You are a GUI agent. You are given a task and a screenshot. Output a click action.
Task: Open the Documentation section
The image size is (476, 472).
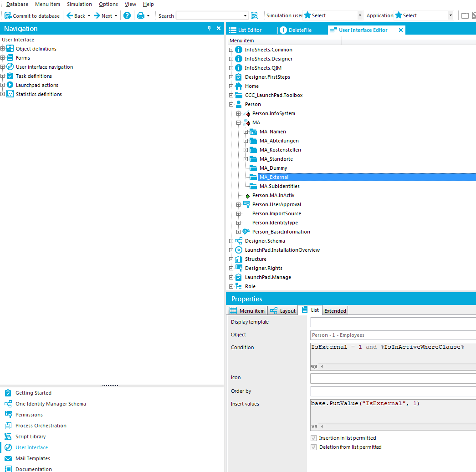[x=33, y=469]
